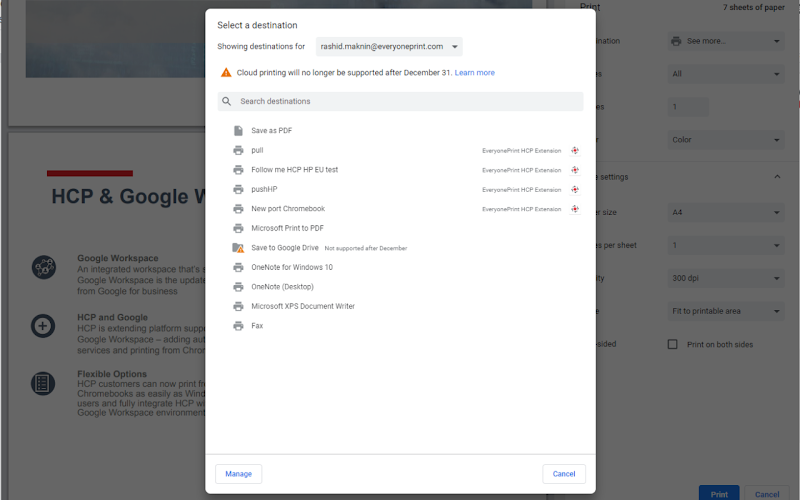Image resolution: width=800 pixels, height=500 pixels.
Task: Toggle the Print on both sides checkbox
Action: point(672,344)
